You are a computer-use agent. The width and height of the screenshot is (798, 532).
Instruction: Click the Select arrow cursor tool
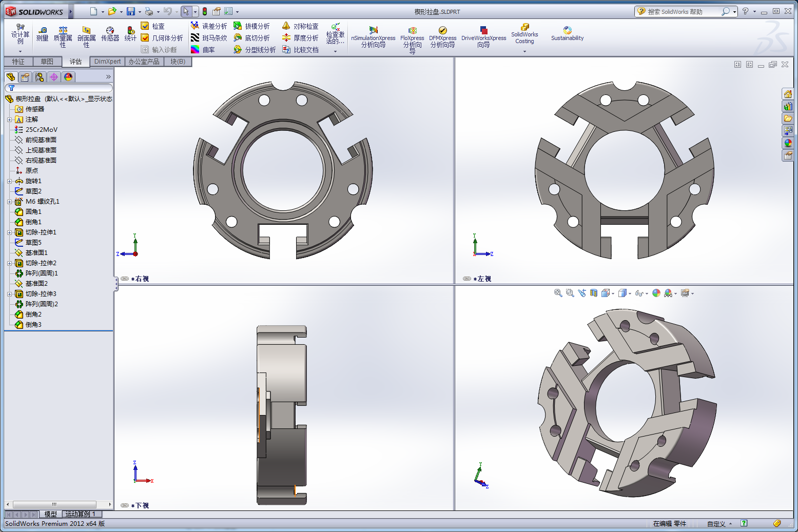pyautogui.click(x=186, y=11)
